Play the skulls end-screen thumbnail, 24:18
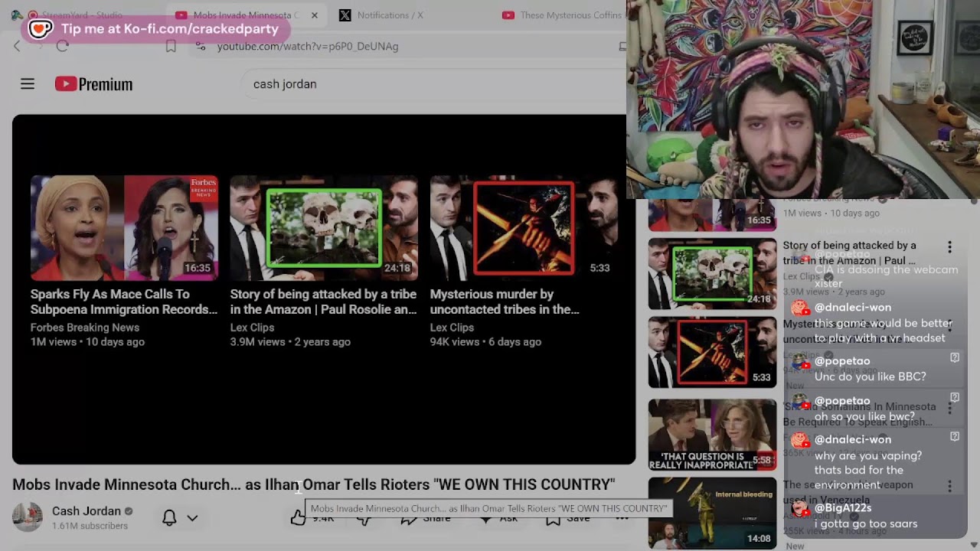The image size is (980, 551). (324, 227)
